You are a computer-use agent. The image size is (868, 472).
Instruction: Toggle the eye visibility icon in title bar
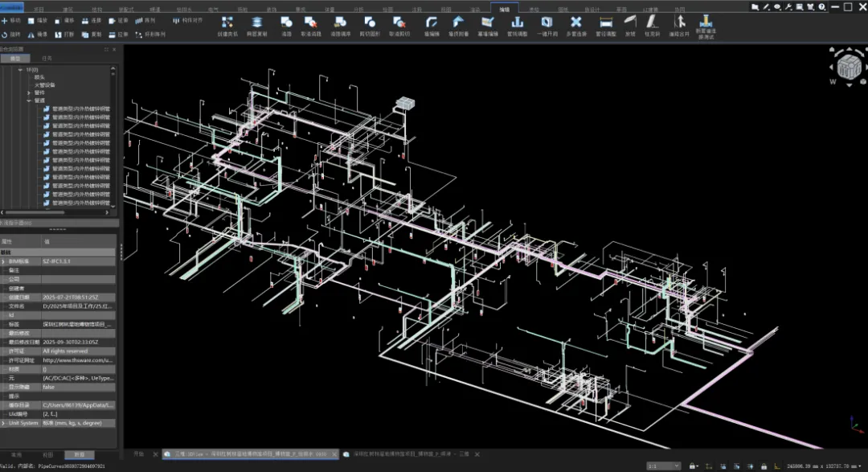click(x=777, y=6)
